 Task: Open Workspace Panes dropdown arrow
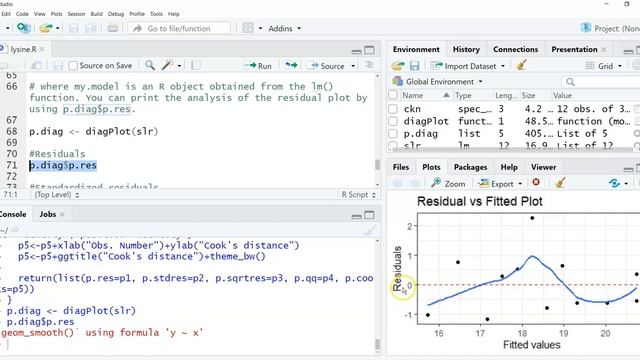[x=260, y=28]
